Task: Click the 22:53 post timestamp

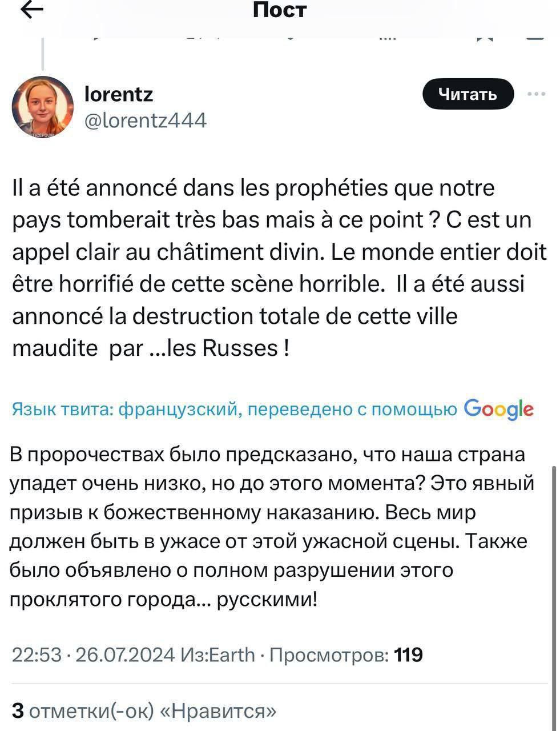Action: pyautogui.click(x=36, y=654)
